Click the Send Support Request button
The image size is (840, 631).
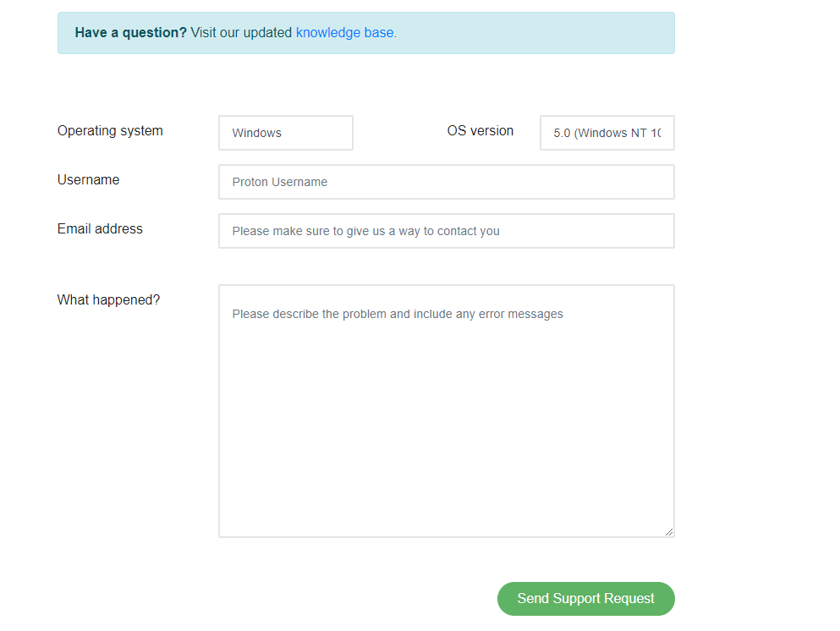[585, 598]
